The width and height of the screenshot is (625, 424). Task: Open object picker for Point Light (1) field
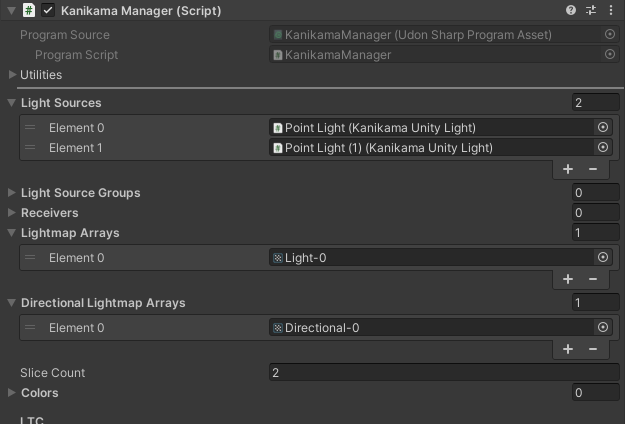(603, 147)
